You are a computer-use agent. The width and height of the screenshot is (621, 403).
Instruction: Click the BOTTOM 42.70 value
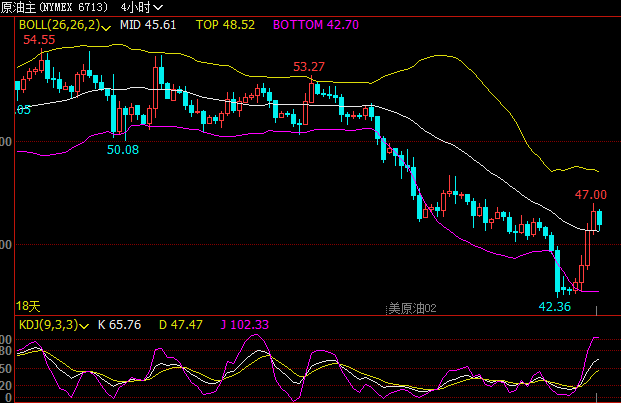(316, 25)
